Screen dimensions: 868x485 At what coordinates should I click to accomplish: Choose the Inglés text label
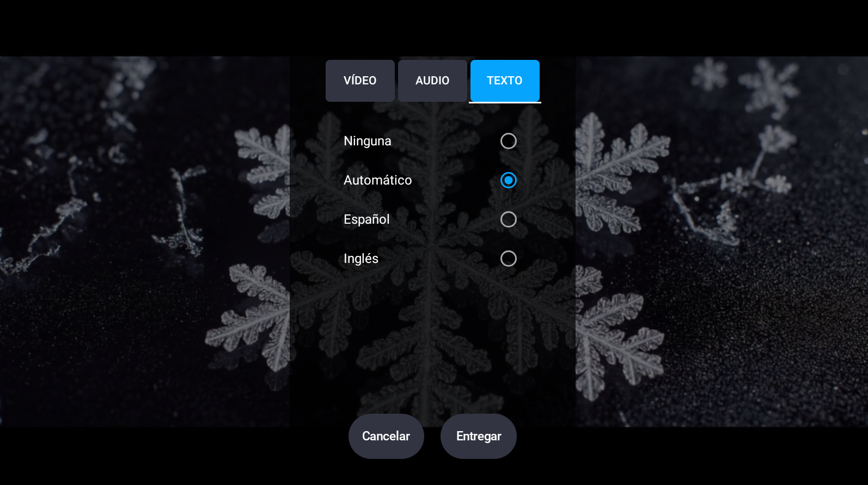click(361, 259)
